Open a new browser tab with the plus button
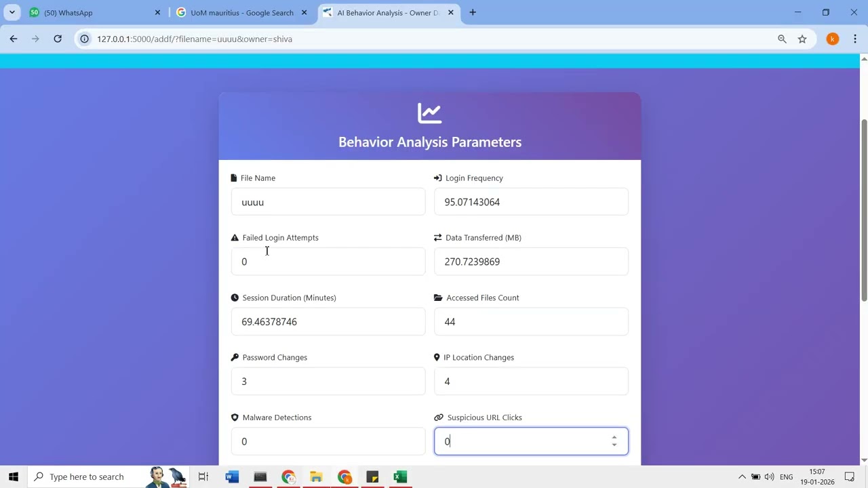The image size is (868, 488). coord(473,12)
